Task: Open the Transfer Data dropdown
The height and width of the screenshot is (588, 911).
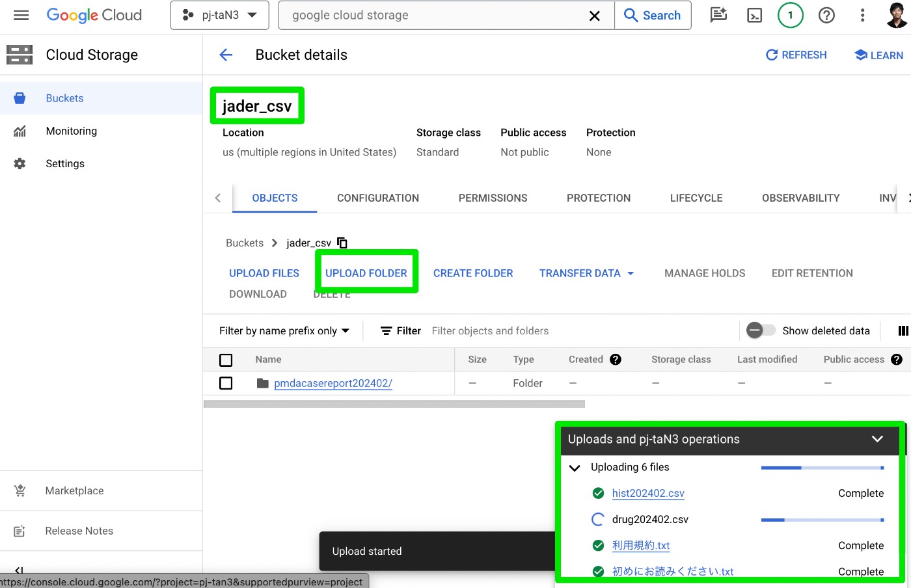Action: 586,273
